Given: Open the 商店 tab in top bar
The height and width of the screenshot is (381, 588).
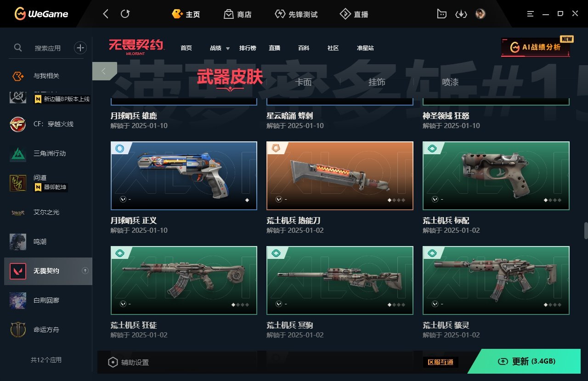Looking at the screenshot, I should coord(237,14).
